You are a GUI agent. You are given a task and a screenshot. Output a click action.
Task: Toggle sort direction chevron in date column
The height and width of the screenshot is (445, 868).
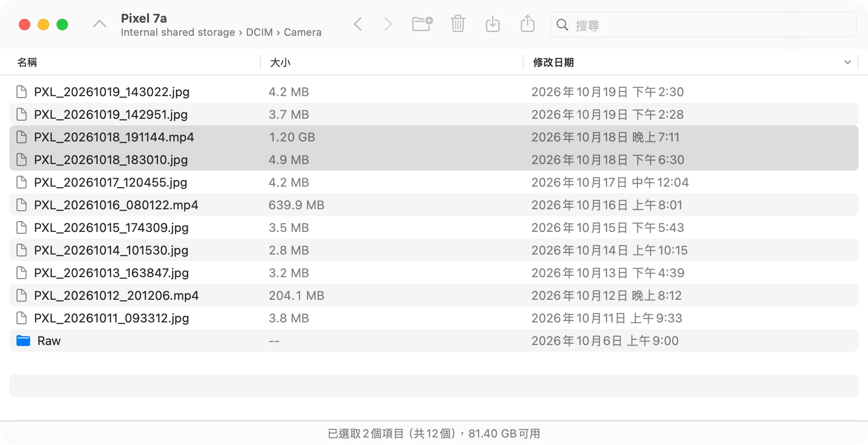coord(848,62)
